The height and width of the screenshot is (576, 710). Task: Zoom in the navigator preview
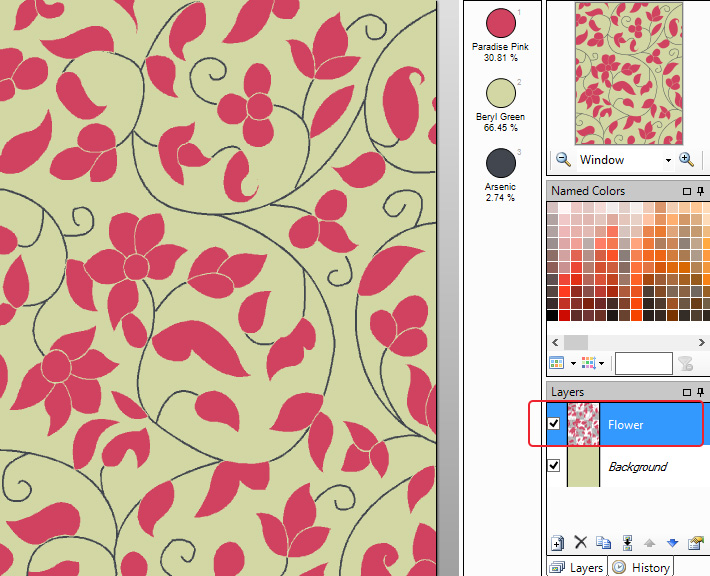coord(686,160)
